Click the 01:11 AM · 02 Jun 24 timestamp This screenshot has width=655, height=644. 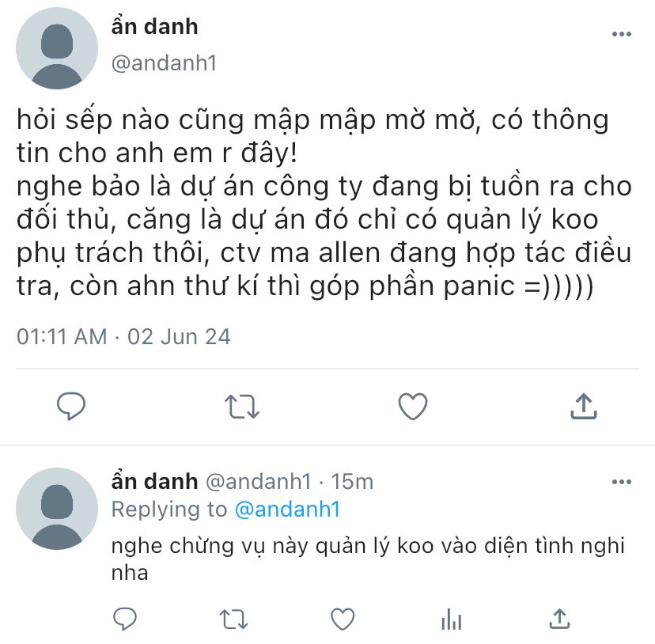[x=123, y=337]
